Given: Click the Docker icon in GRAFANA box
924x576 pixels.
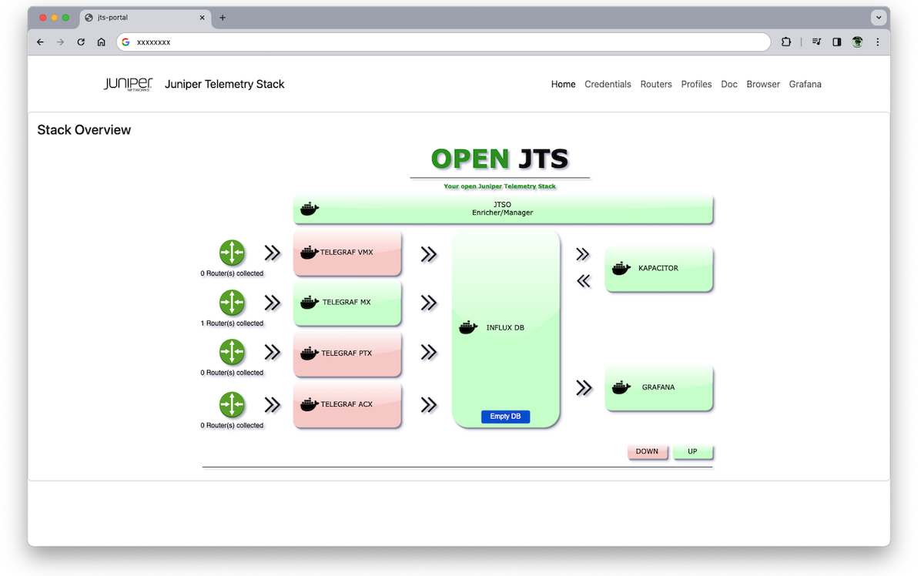Looking at the screenshot, I should (621, 387).
